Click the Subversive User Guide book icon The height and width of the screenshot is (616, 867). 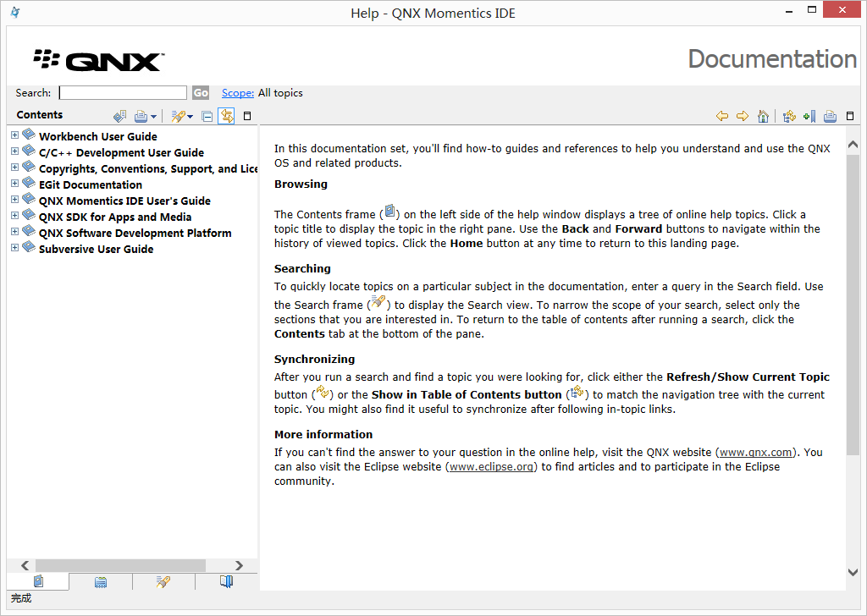[29, 246]
